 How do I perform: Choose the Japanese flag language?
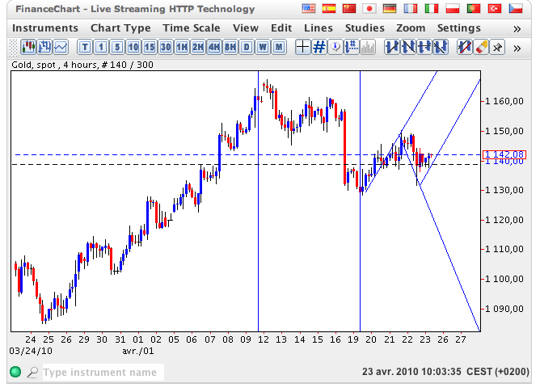(369, 9)
